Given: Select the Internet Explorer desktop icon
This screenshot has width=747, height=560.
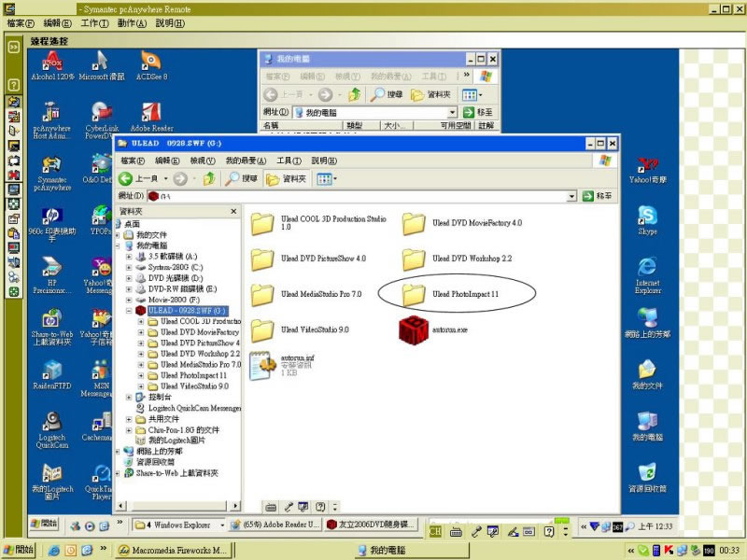Looking at the screenshot, I should tap(647, 276).
